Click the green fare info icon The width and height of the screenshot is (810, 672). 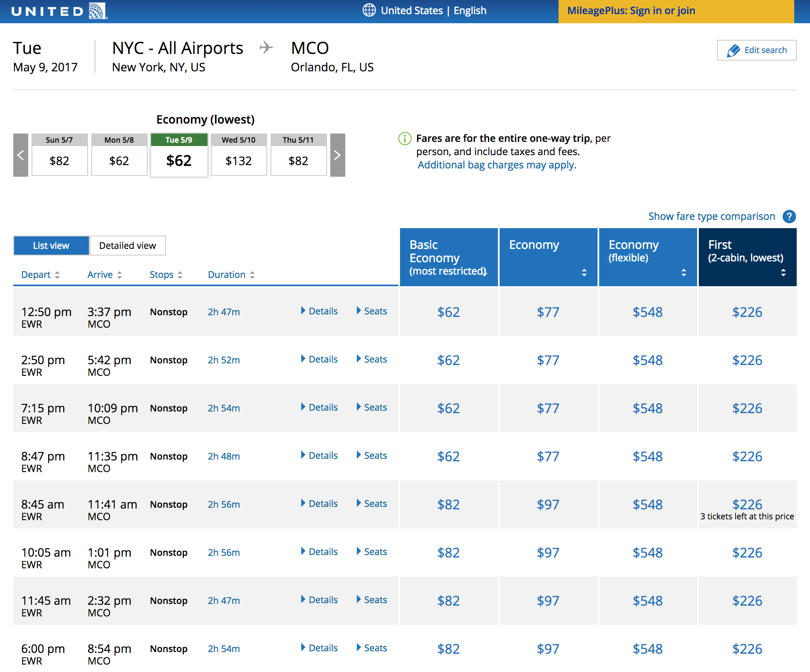coord(405,139)
